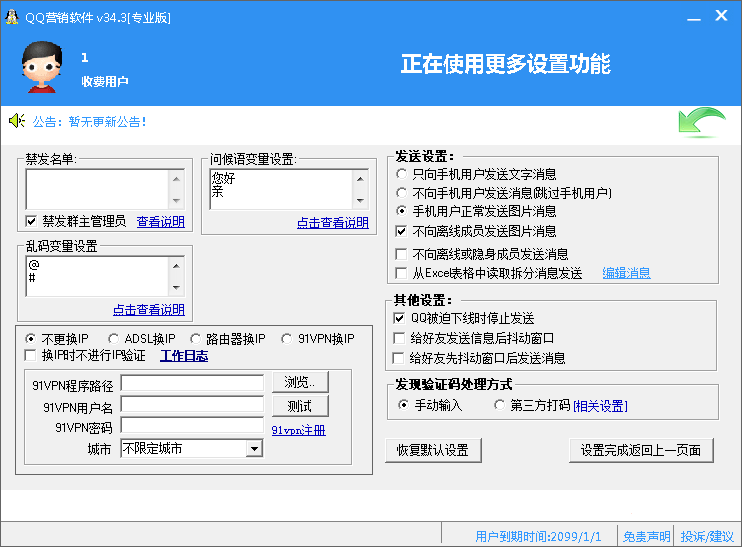Image resolution: width=742 pixels, height=547 pixels.
Task: Click the 禁发名单 scrollbar up arrow
Action: point(176,179)
